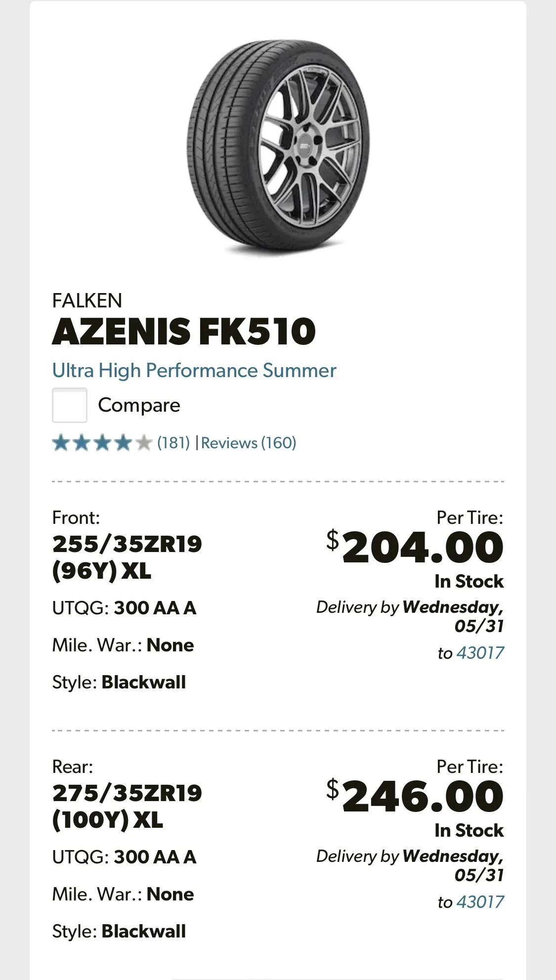
Task: Click the Blackwall style label
Action: tap(120, 682)
